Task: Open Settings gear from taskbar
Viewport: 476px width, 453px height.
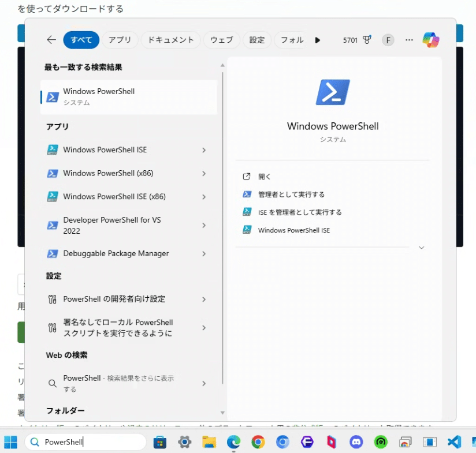Action: tap(185, 442)
